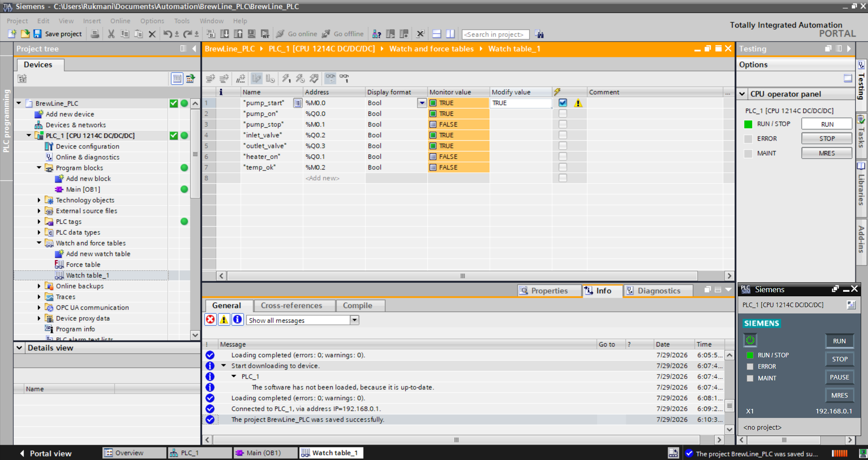Click the watch table horizontal scrollbar thumb
Viewport: 868px width, 460px height.
[462, 276]
